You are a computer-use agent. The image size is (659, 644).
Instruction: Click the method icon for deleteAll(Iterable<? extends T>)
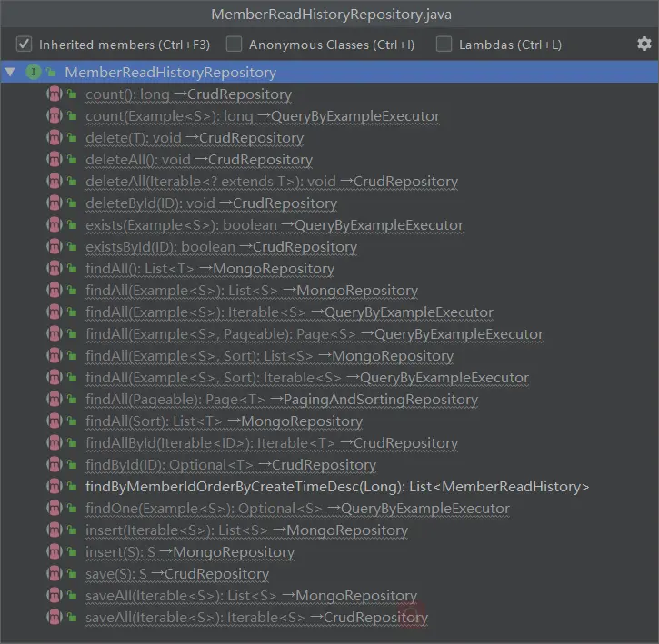click(55, 182)
